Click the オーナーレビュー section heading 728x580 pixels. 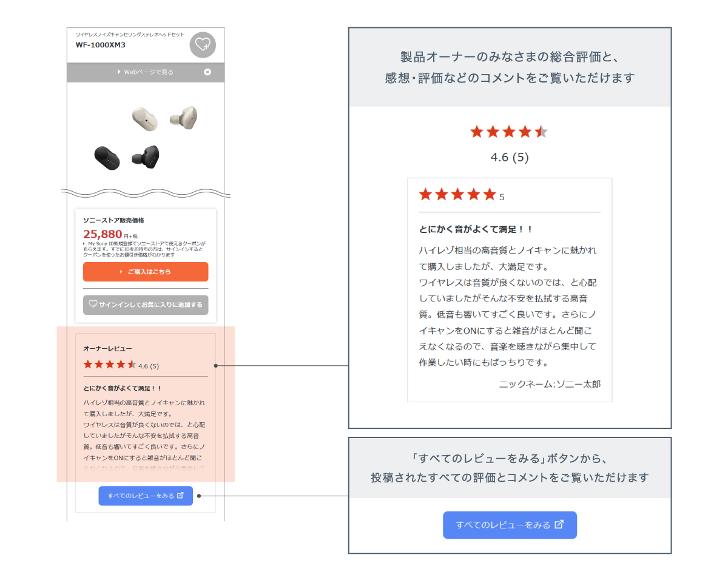[107, 349]
